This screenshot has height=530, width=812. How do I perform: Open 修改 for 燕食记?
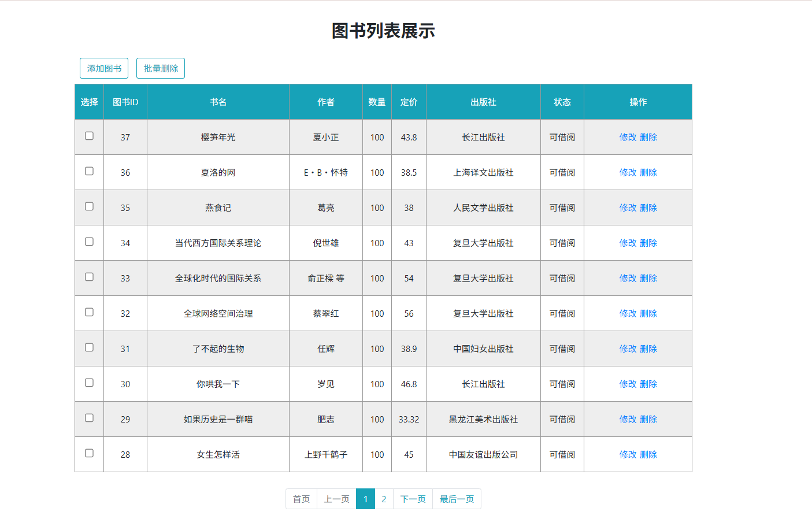628,207
